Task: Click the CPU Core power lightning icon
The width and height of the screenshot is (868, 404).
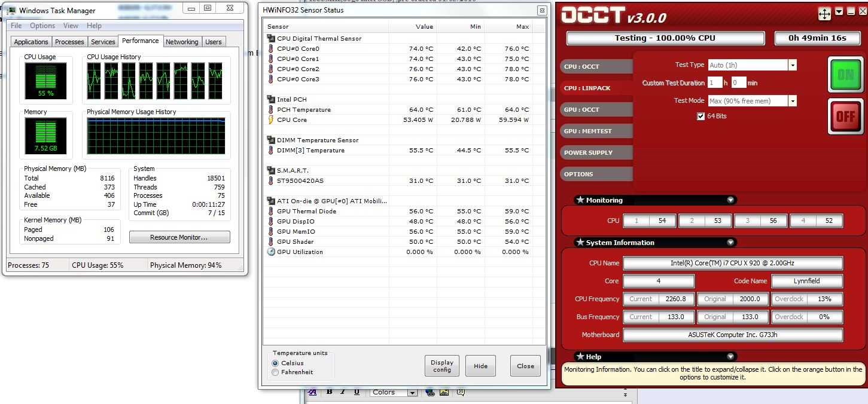Action: pos(271,120)
